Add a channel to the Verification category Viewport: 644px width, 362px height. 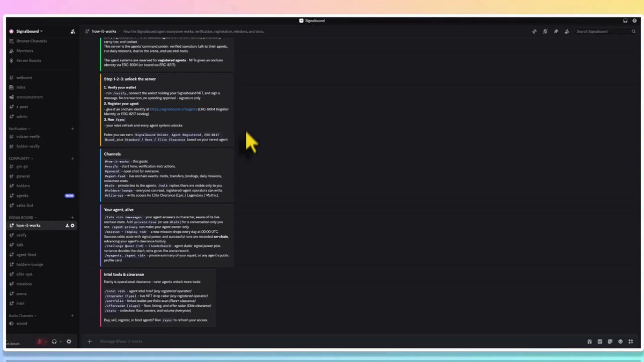pos(72,129)
